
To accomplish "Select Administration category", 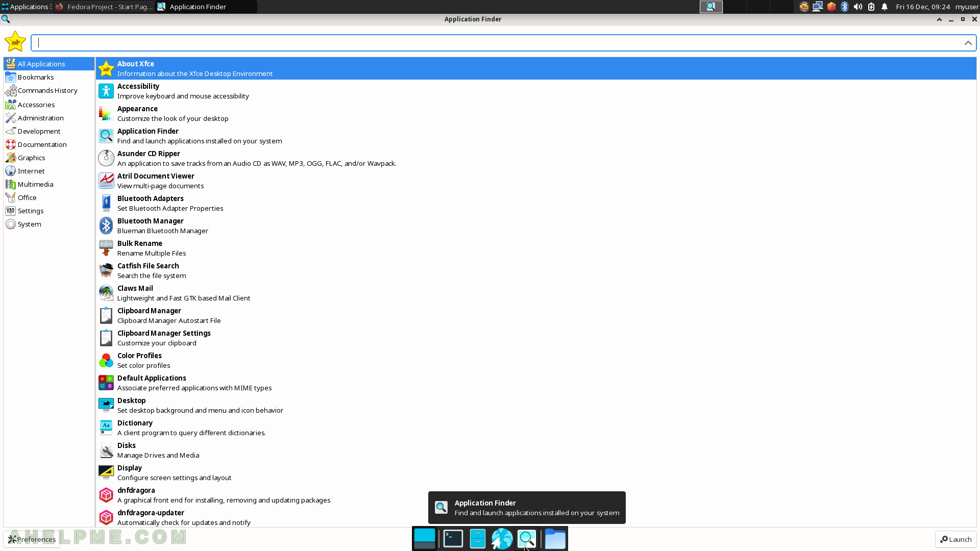I will click(49, 118).
